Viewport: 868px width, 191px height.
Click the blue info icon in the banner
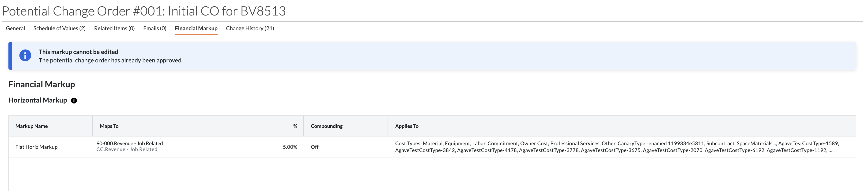25,55
